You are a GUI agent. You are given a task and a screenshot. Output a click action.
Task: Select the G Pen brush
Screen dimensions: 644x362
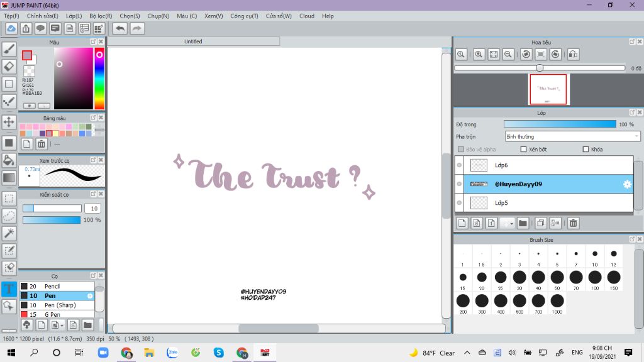[x=57, y=314]
